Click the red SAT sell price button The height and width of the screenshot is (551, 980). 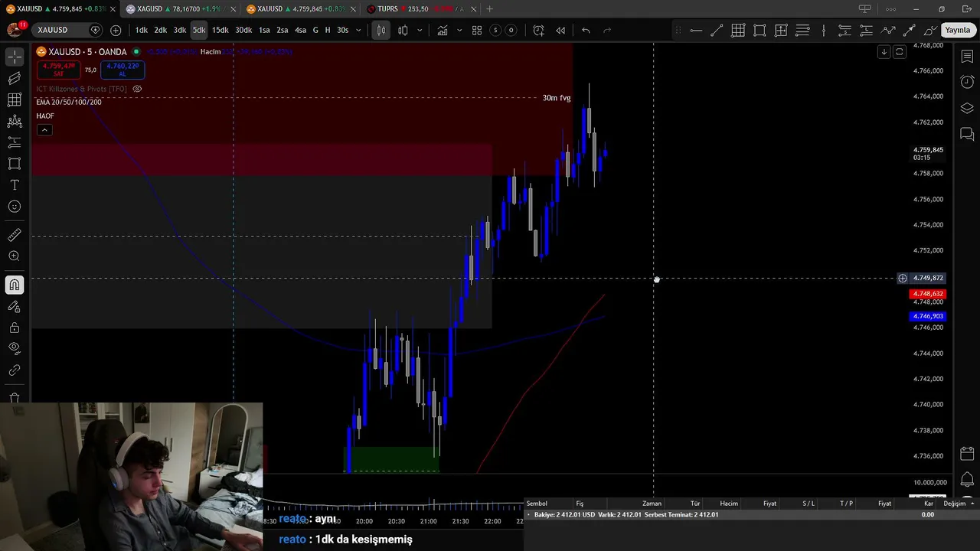point(58,69)
